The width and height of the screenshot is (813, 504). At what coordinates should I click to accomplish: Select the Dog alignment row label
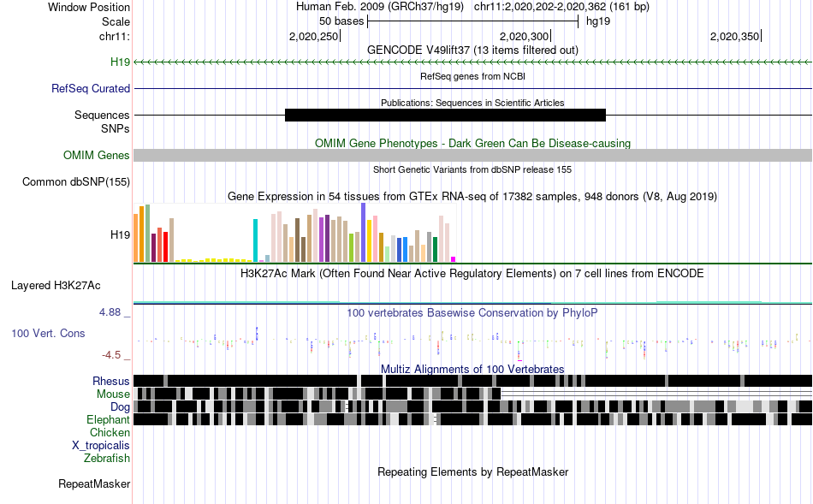tap(120, 407)
